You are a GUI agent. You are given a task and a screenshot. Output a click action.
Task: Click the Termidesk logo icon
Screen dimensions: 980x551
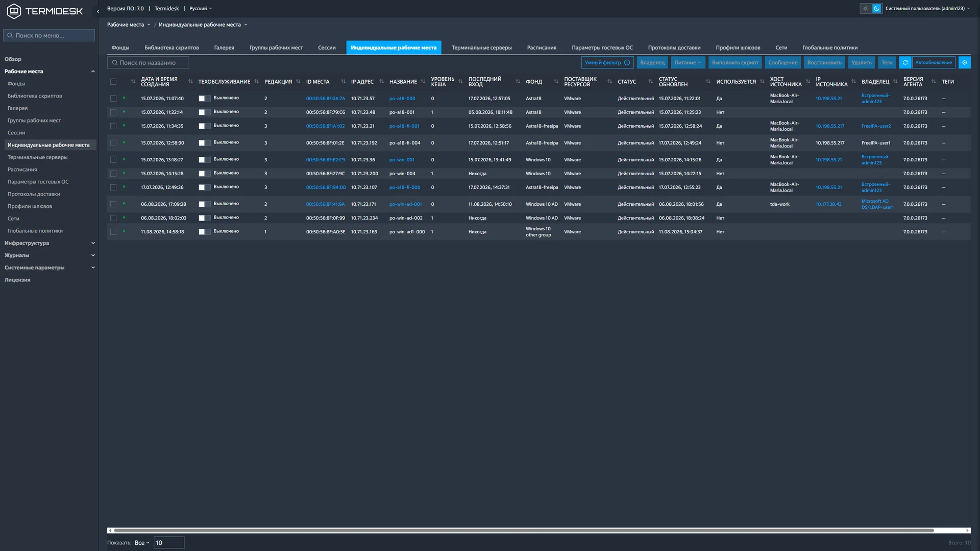tap(14, 11)
